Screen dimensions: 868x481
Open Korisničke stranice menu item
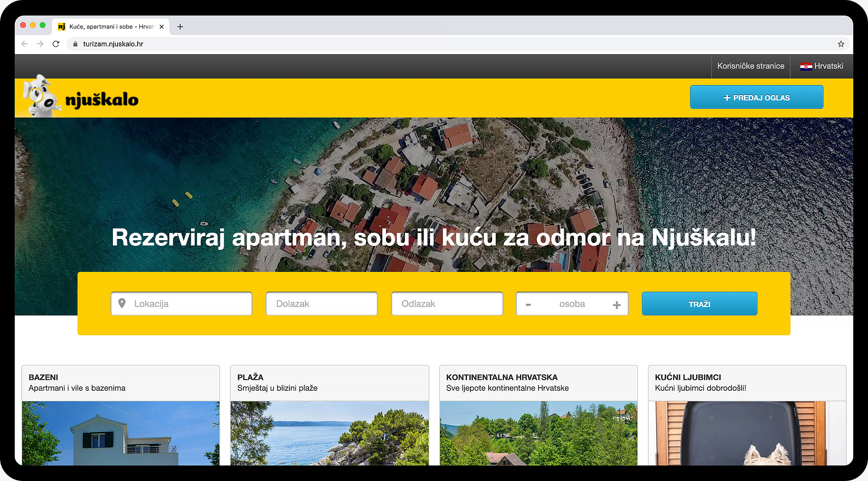[750, 66]
